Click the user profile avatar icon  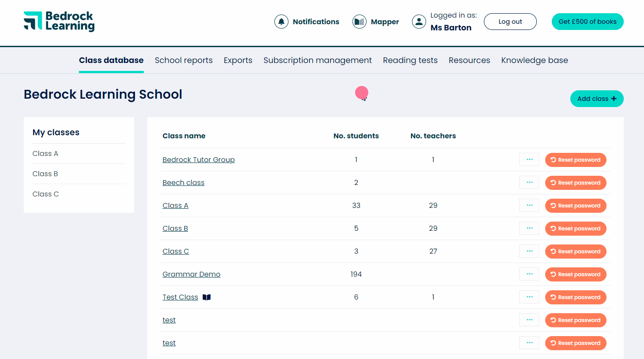point(419,22)
